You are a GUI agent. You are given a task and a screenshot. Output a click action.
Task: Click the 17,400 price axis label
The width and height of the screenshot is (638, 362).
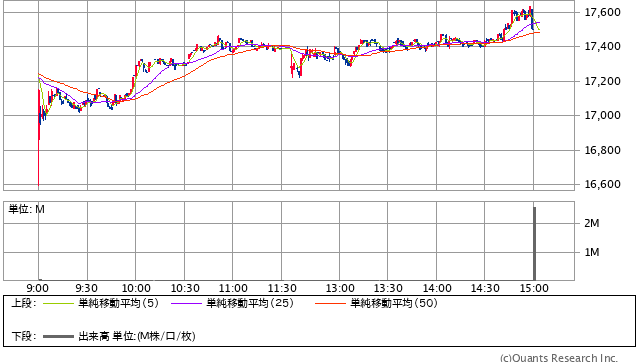coord(603,46)
